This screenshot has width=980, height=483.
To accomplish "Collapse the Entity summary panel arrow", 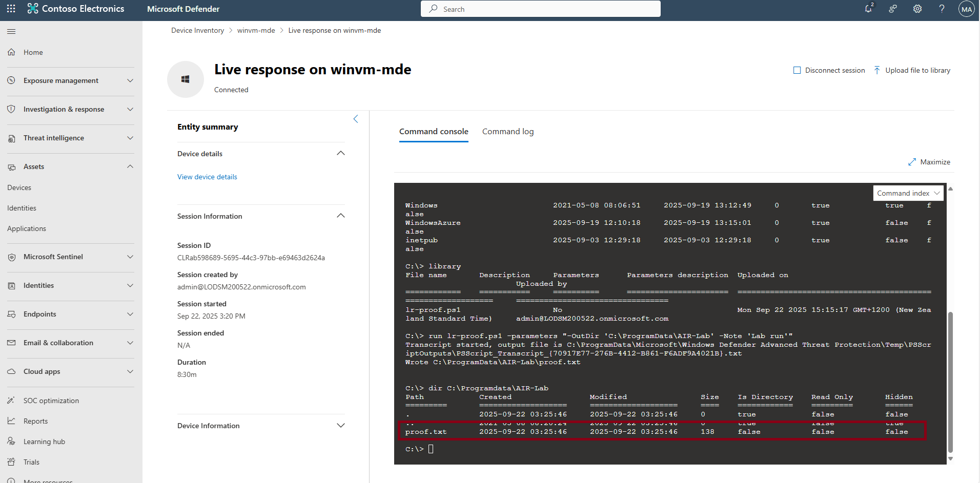I will pos(356,119).
